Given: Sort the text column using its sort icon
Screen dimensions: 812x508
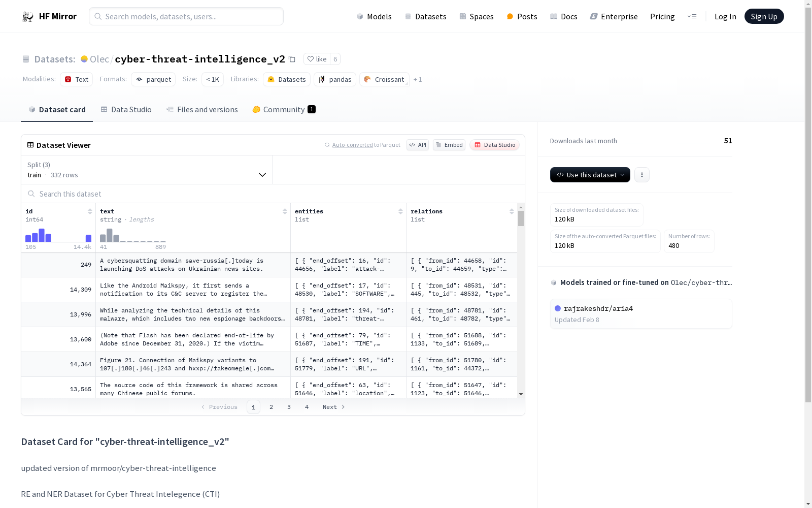Looking at the screenshot, I should click(285, 211).
